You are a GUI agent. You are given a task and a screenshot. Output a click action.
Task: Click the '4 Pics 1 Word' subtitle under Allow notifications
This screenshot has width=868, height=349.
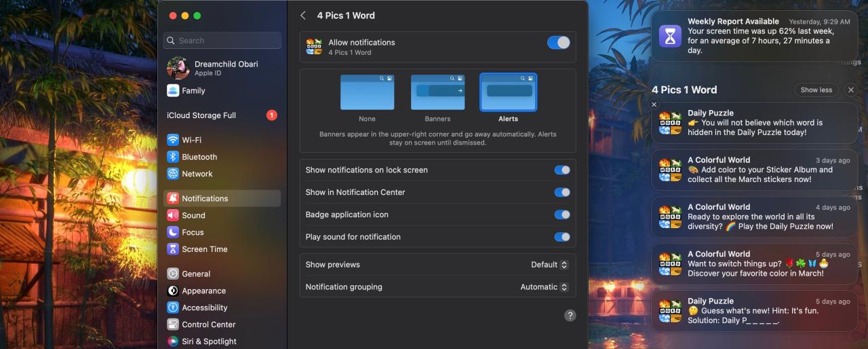(x=350, y=52)
